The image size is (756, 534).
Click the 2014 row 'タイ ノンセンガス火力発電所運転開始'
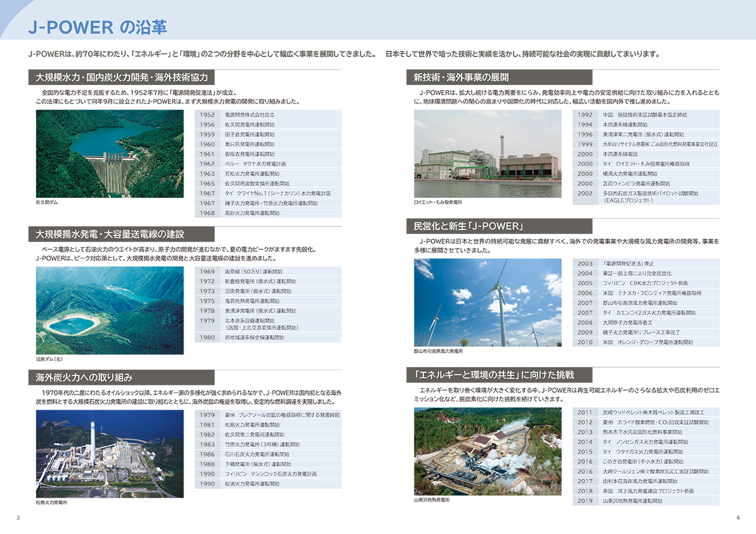pos(646,442)
